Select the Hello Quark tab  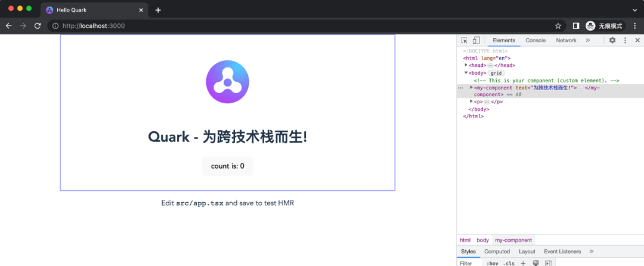pos(94,10)
